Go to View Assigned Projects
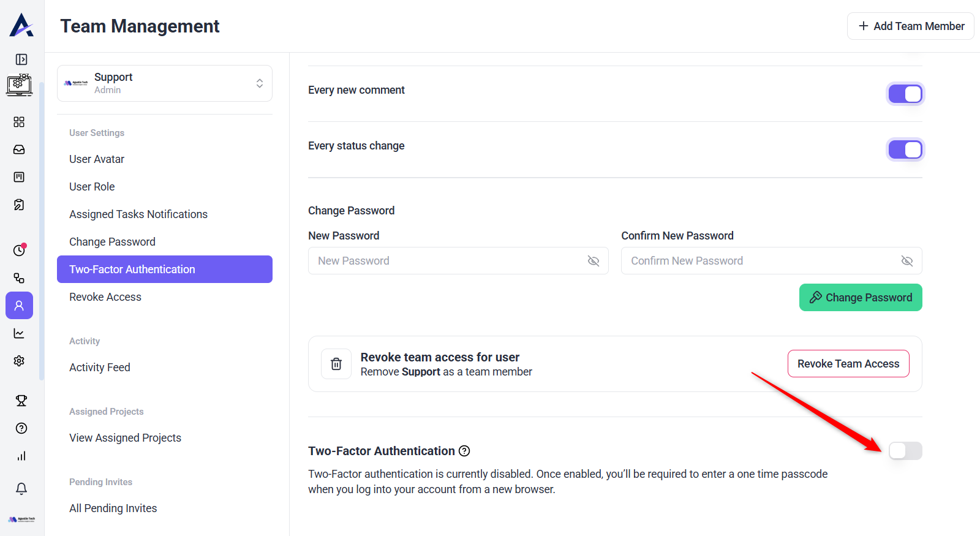 tap(125, 438)
